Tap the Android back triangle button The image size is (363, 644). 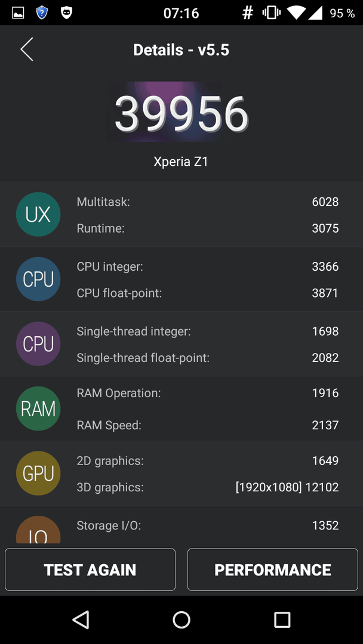pos(81,620)
